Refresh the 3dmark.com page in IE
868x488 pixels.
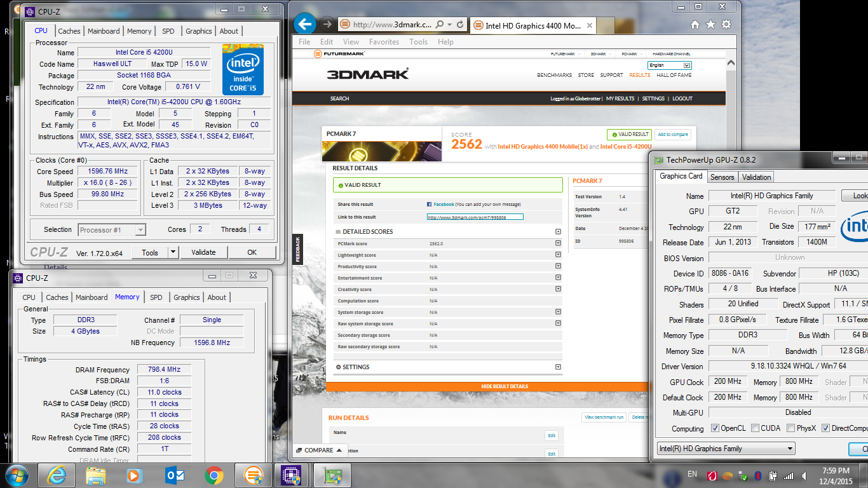coord(461,25)
